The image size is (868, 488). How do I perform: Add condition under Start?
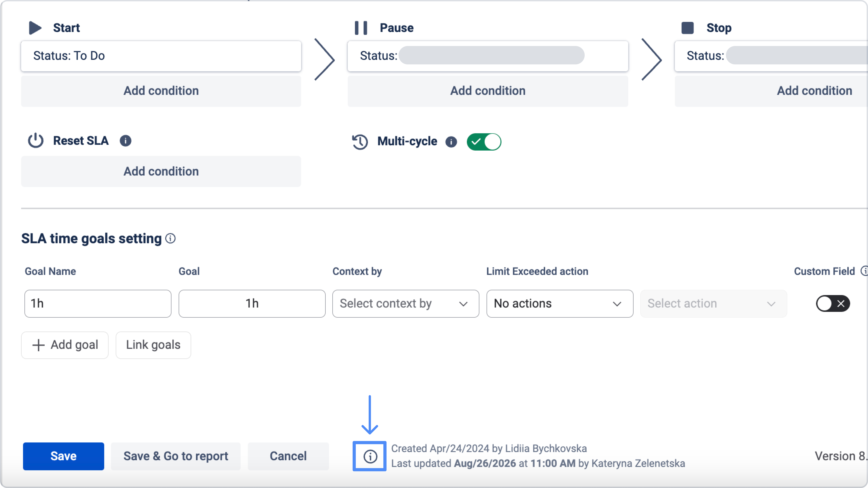(161, 91)
